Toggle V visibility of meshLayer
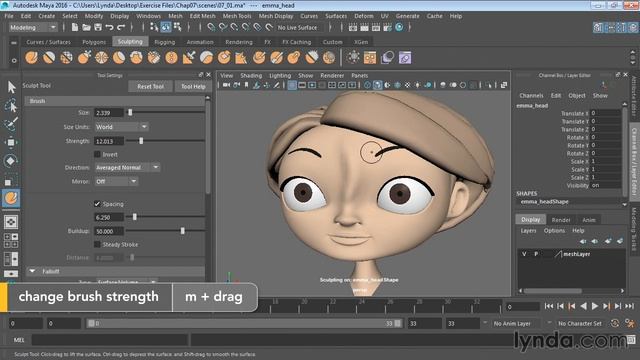The width and height of the screenshot is (640, 360). pyautogui.click(x=524, y=254)
